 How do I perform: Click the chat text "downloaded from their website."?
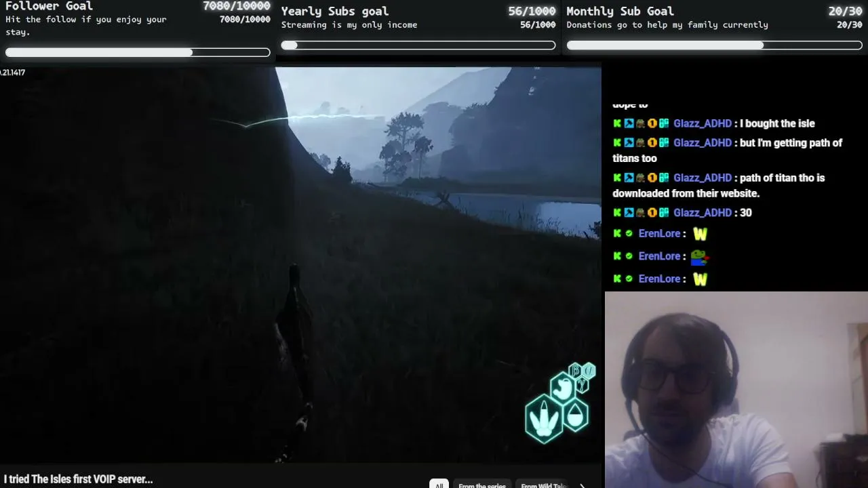point(686,193)
